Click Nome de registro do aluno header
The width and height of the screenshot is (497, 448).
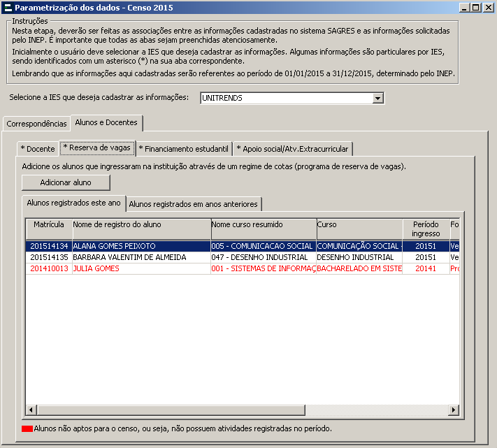pyautogui.click(x=140, y=224)
